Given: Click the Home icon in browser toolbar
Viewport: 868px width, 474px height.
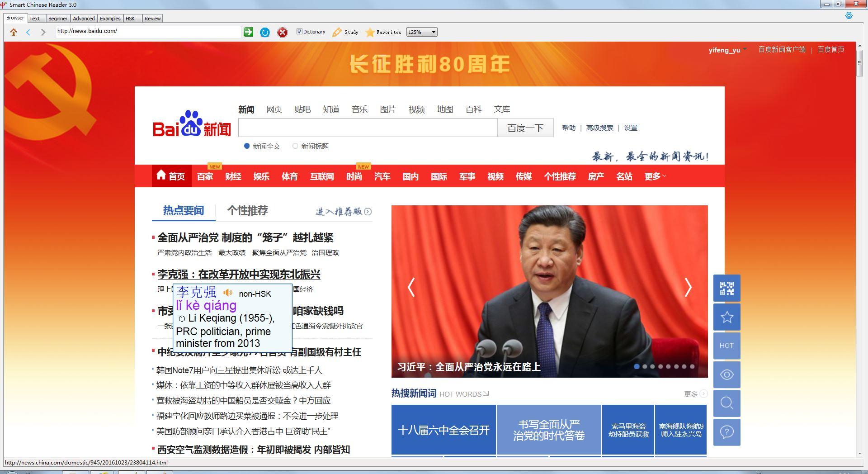Looking at the screenshot, I should 14,32.
